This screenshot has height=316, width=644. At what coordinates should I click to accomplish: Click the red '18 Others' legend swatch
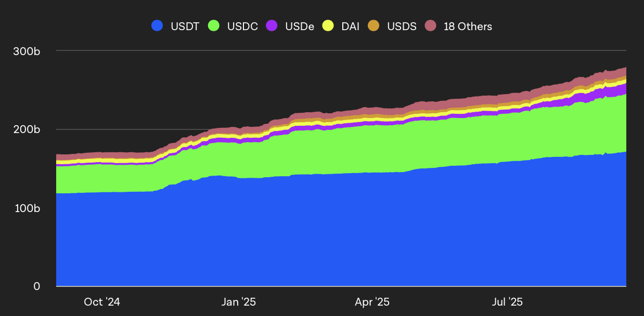431,26
